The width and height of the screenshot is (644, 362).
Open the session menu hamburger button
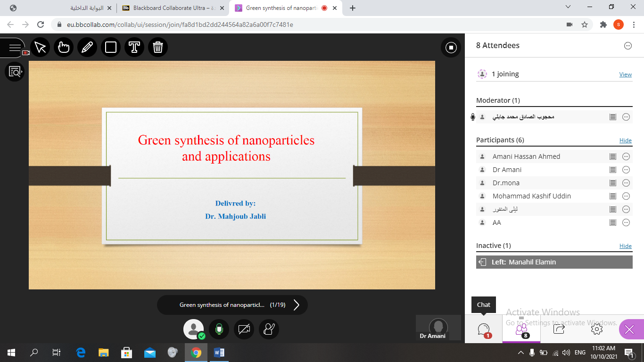click(14, 48)
